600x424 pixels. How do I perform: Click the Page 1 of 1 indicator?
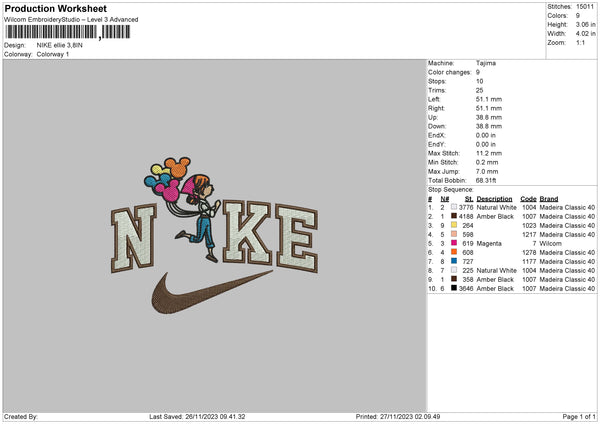point(579,417)
